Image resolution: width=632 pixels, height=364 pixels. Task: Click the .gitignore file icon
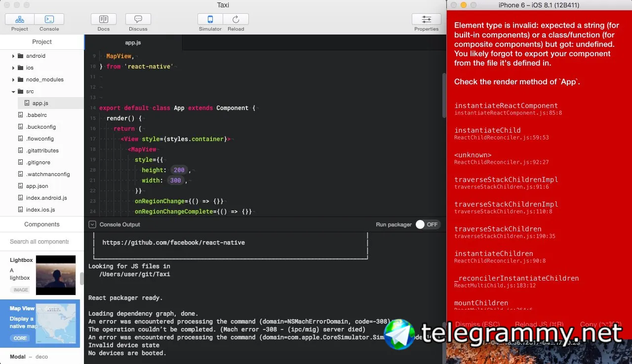[21, 162]
